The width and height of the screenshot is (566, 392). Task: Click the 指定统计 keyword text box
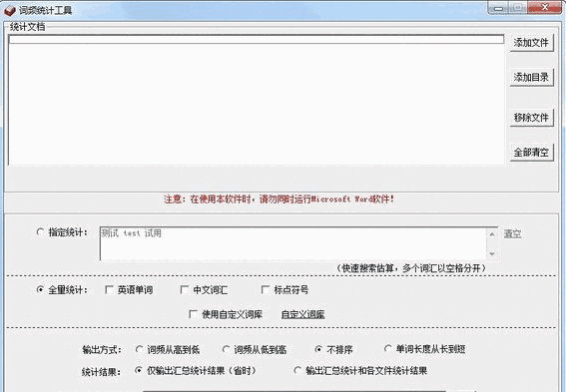point(293,243)
